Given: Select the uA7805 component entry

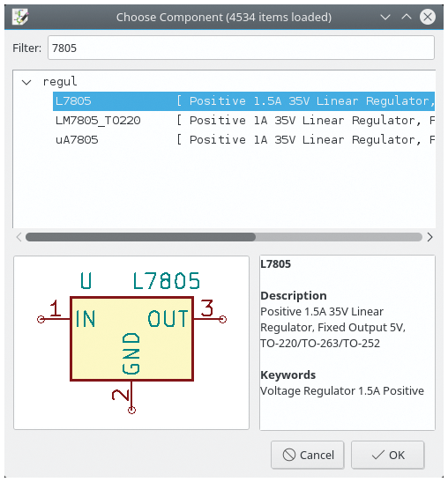Looking at the screenshot, I should click(x=77, y=140).
